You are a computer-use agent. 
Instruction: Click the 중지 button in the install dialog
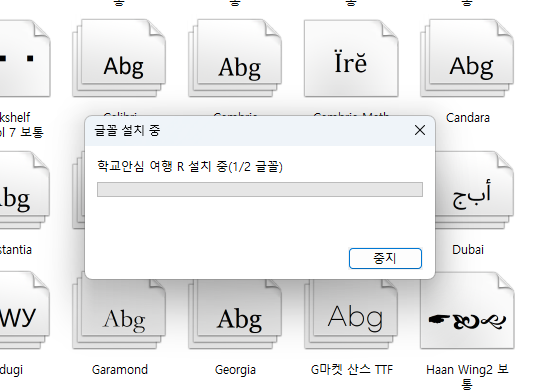pyautogui.click(x=385, y=258)
